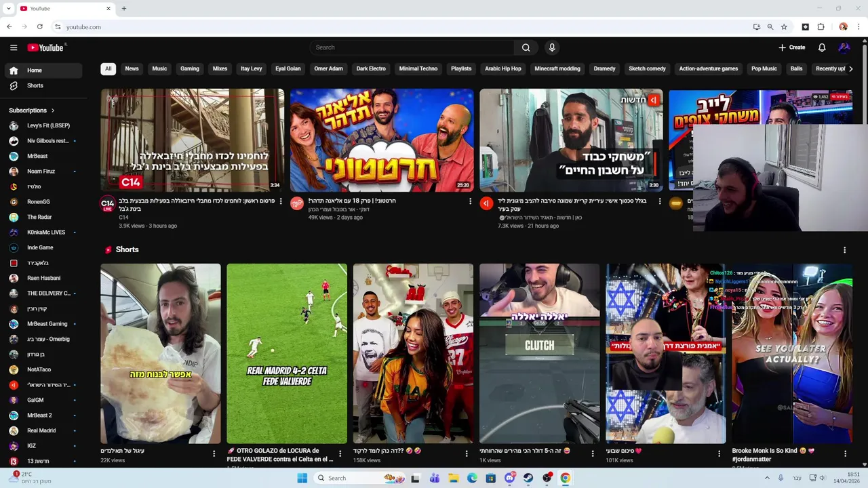Focus the YouTube search box
This screenshot has width=868, height=488.
coord(412,47)
